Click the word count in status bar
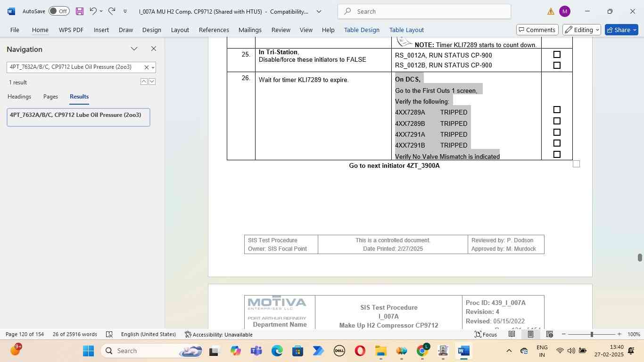 75,334
